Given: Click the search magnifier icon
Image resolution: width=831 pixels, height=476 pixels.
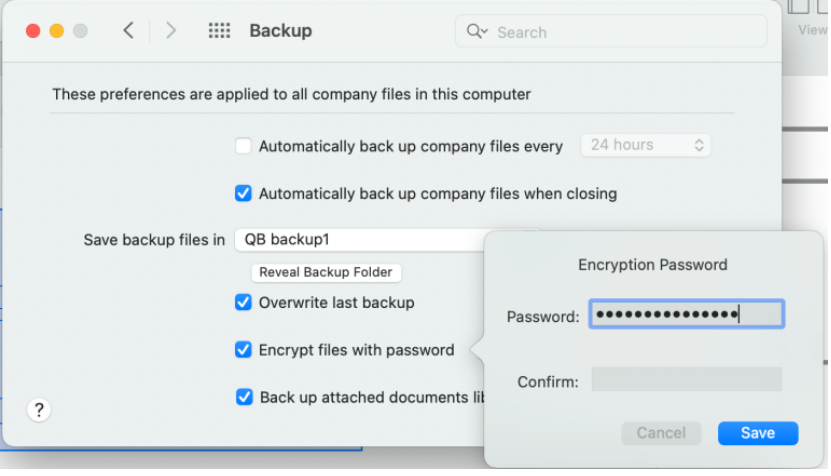Looking at the screenshot, I should pyautogui.click(x=477, y=32).
